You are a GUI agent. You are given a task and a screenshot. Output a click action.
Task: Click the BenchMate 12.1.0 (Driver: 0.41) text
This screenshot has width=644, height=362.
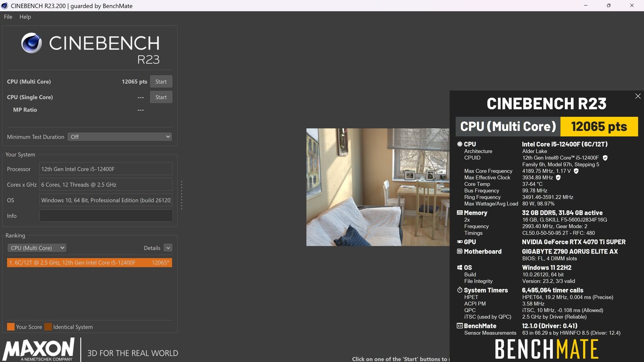point(550,326)
